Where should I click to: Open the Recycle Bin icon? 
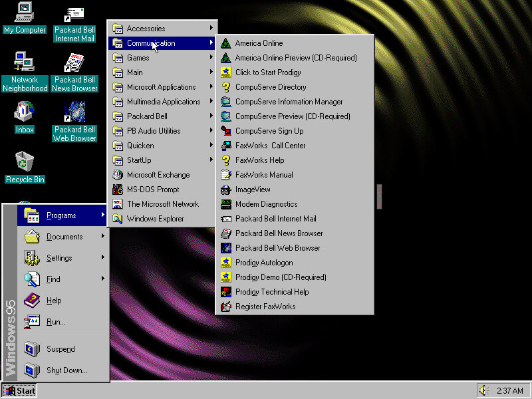click(x=25, y=162)
